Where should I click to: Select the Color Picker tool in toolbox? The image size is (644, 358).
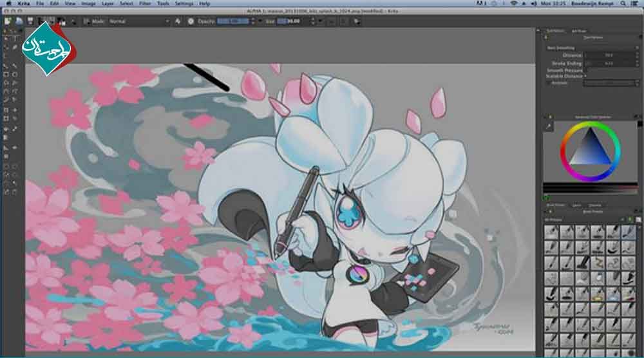(15, 129)
